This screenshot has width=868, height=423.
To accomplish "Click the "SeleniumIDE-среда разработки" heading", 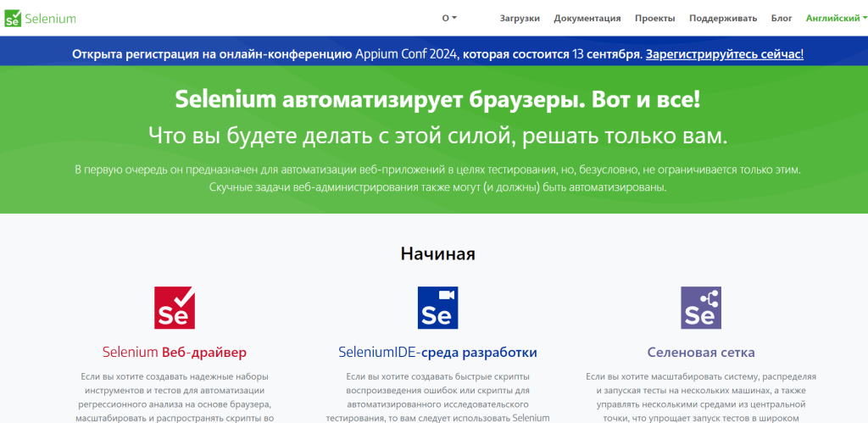I will [437, 352].
